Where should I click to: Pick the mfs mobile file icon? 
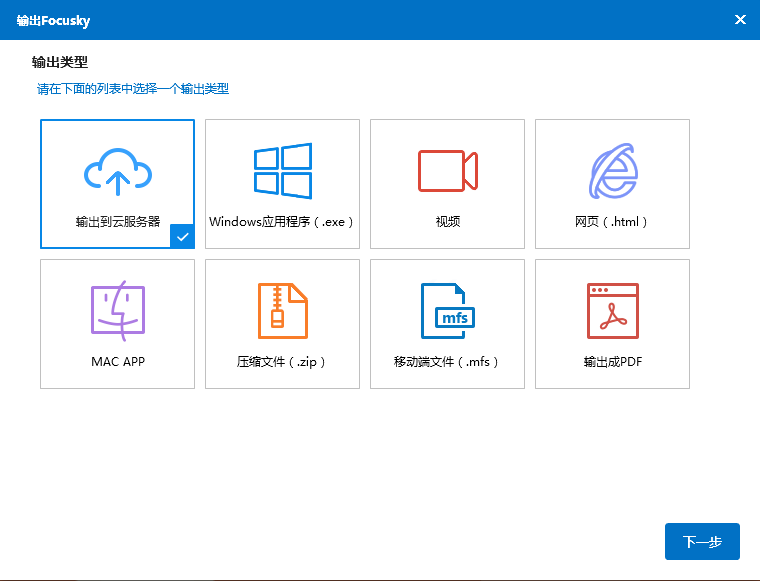pyautogui.click(x=448, y=311)
